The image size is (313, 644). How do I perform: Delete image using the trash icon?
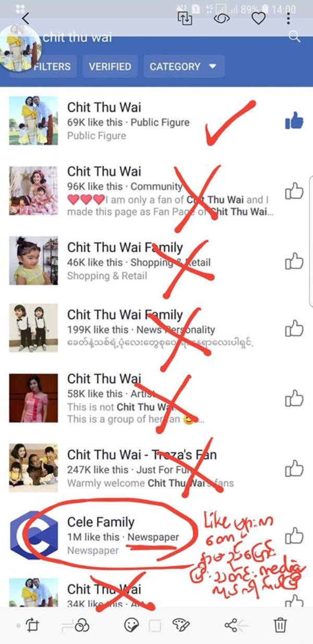point(280,625)
